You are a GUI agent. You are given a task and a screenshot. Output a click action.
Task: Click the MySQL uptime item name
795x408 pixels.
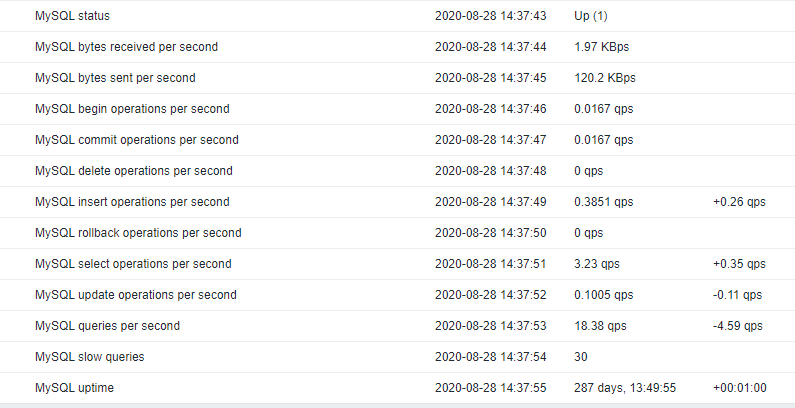click(74, 388)
